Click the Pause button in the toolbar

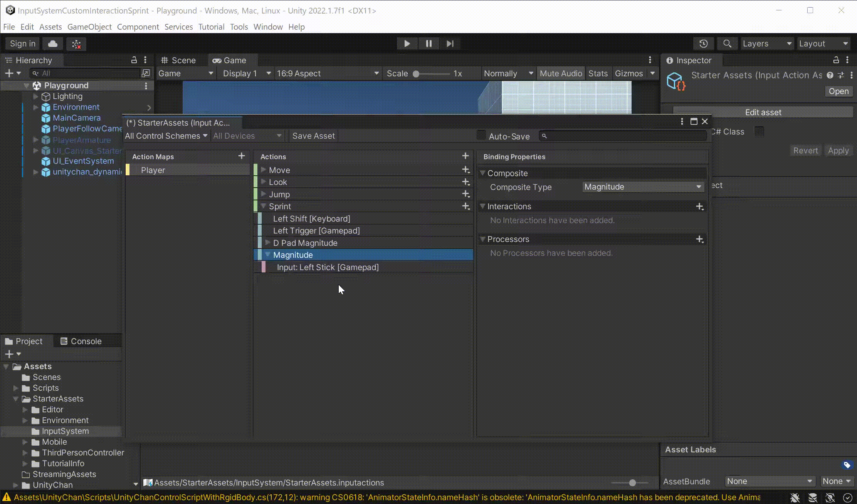pyautogui.click(x=428, y=44)
